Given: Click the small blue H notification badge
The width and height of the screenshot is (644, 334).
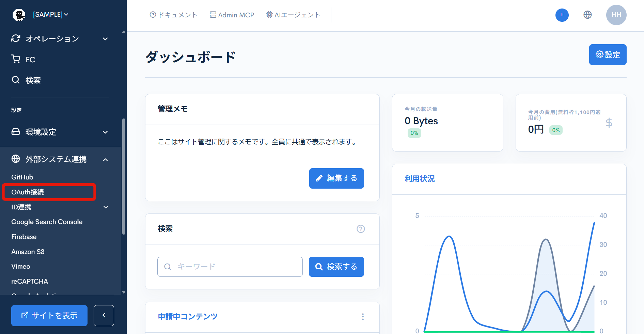Looking at the screenshot, I should [x=562, y=15].
